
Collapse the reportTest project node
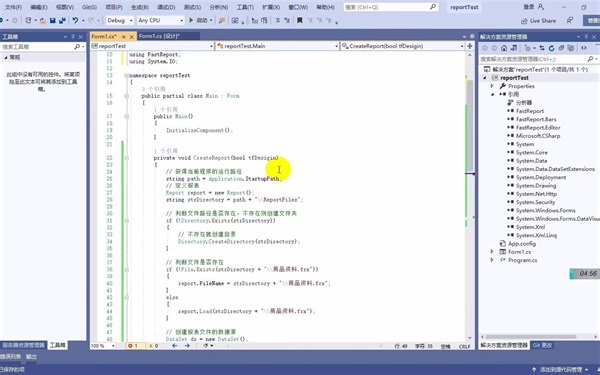coord(485,78)
